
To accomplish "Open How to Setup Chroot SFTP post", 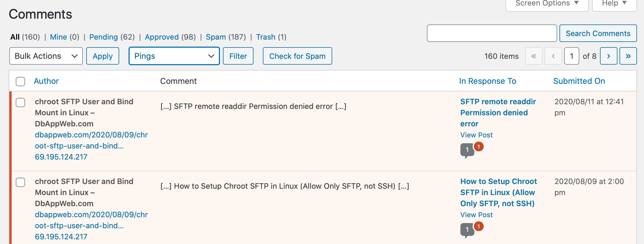I will (498, 192).
